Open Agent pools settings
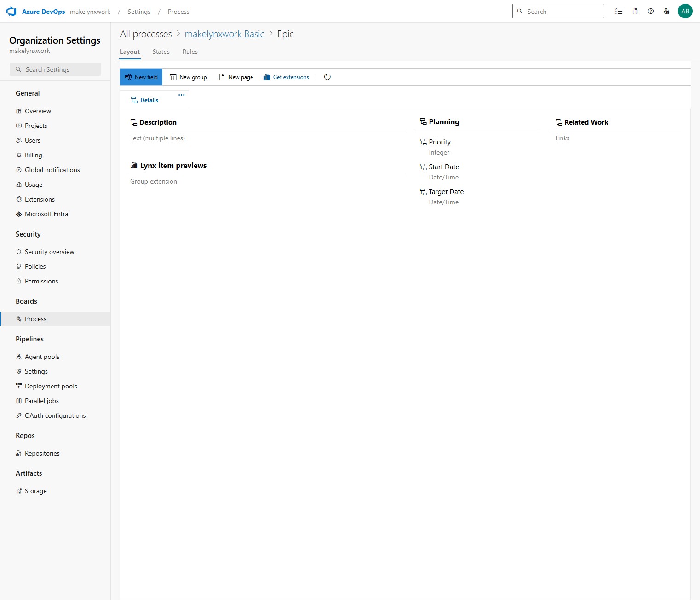The height and width of the screenshot is (600, 700). [x=55, y=357]
